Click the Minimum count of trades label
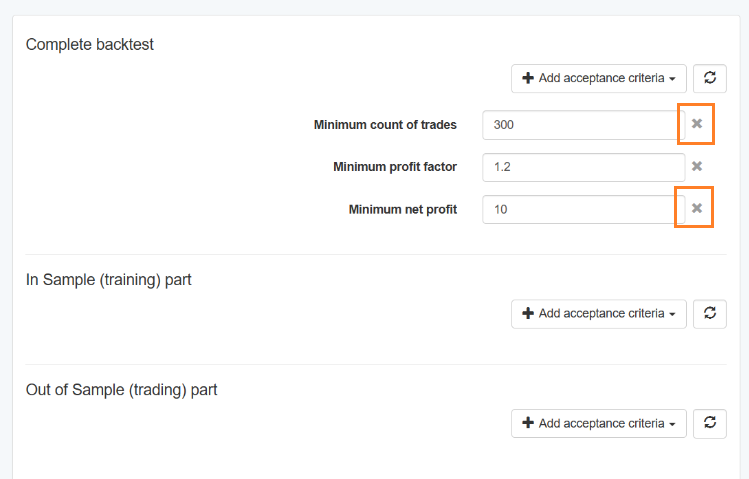Viewport: 749px width, 479px height. [x=385, y=125]
